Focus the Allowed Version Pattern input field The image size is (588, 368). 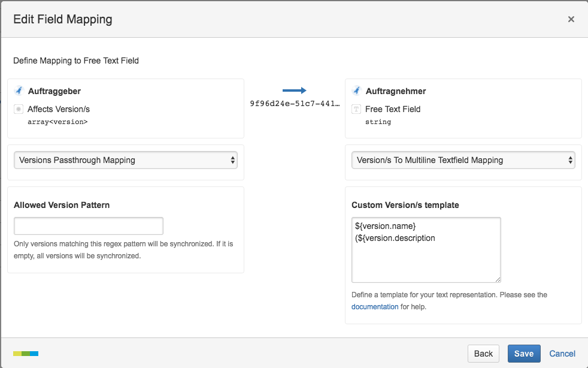[89, 226]
